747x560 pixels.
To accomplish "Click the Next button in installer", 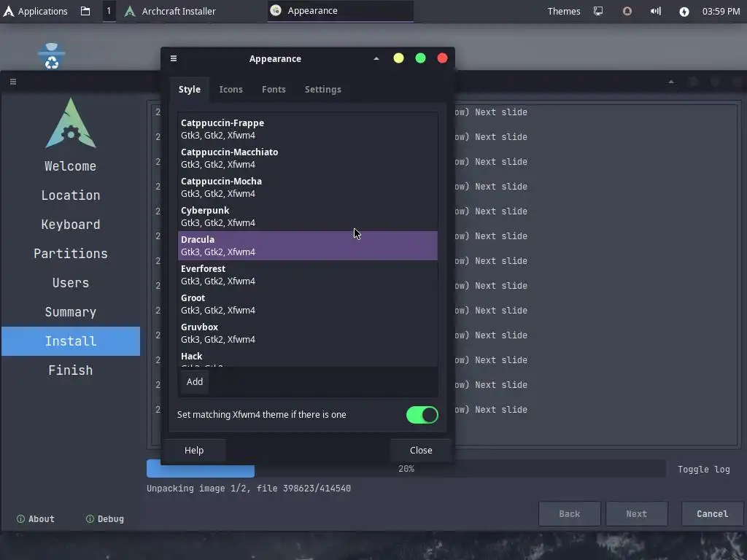I will pos(636,514).
